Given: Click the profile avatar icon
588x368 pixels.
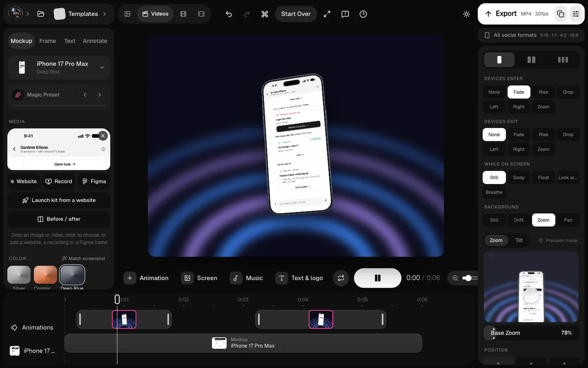Looking at the screenshot, I should [16, 14].
